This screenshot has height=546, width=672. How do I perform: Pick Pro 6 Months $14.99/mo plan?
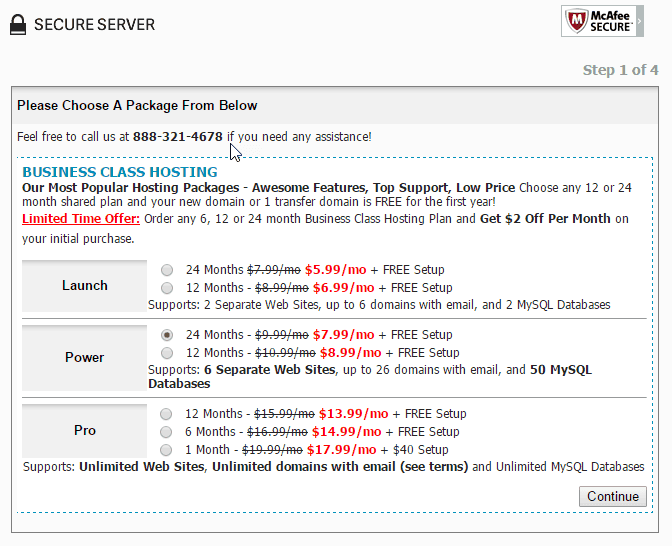[x=166, y=432]
